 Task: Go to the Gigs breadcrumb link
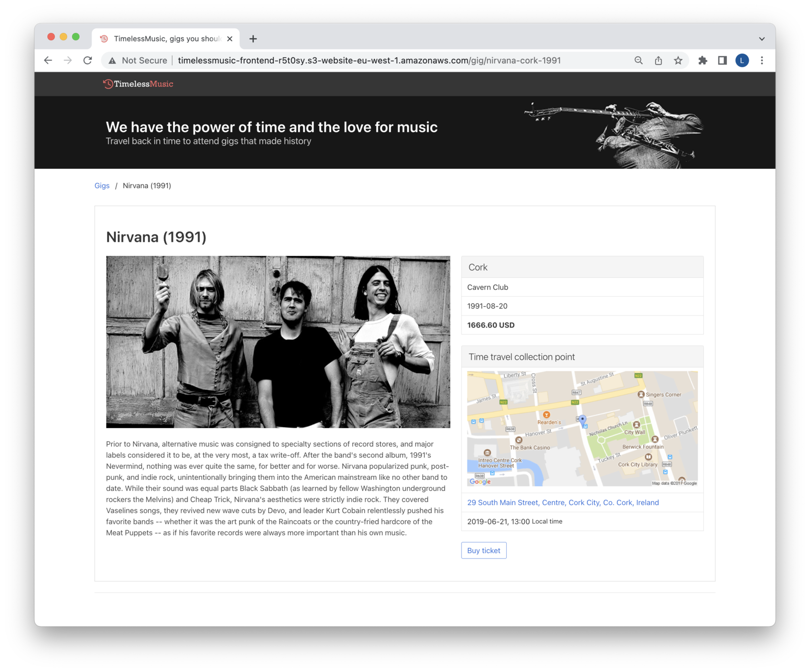[102, 186]
